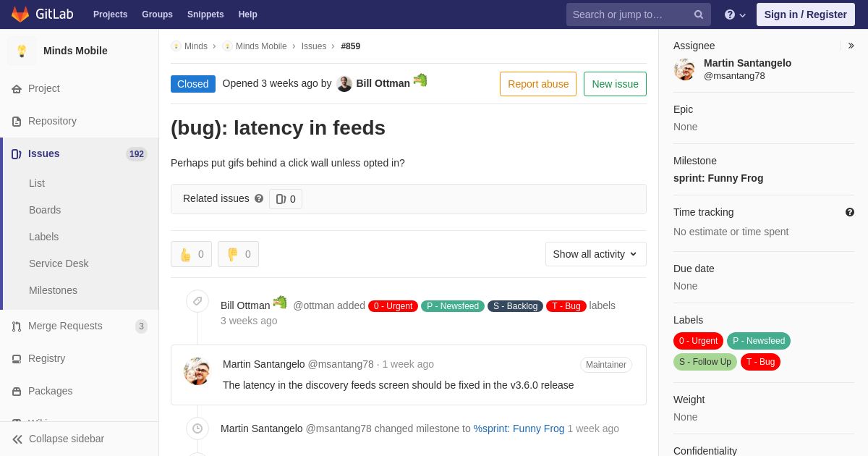This screenshot has width=868, height=456.
Task: Click Bill Ottman author link in header
Action: 383,83
